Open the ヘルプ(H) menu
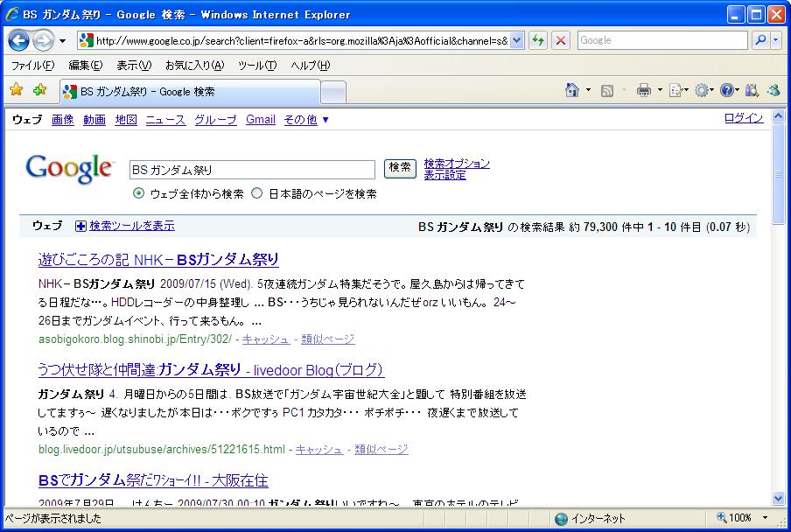Viewport: 791px width, 532px height. click(x=311, y=66)
